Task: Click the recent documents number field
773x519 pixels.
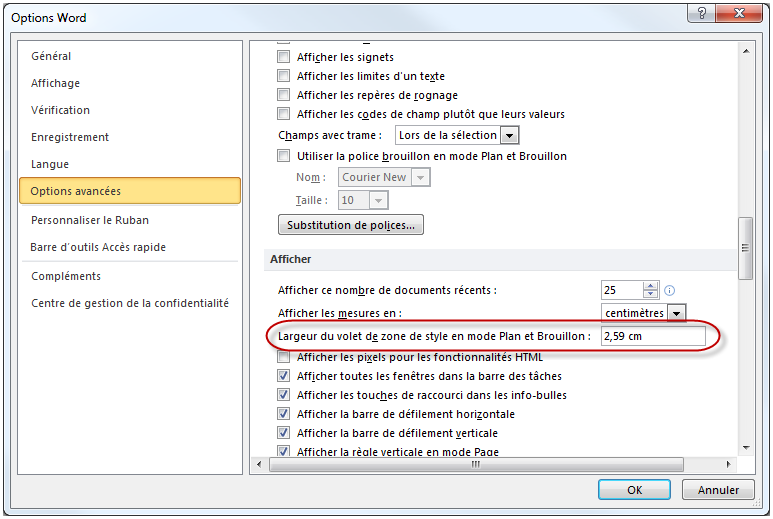Action: coord(622,290)
